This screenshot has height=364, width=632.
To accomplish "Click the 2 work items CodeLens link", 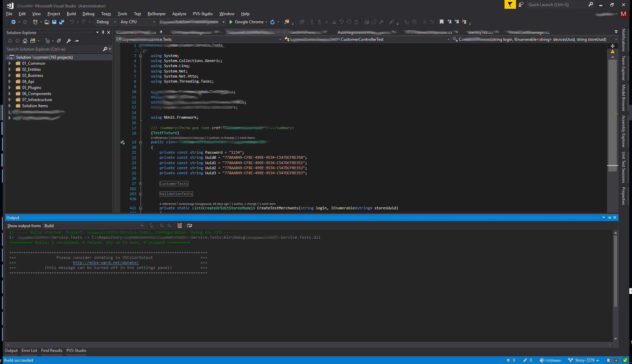I will [x=246, y=138].
